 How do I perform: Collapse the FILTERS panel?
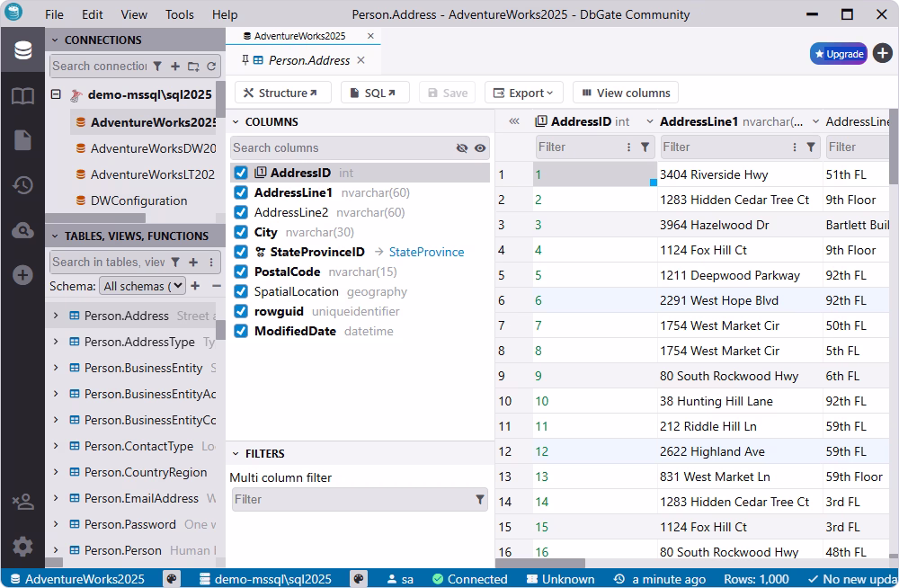235,454
